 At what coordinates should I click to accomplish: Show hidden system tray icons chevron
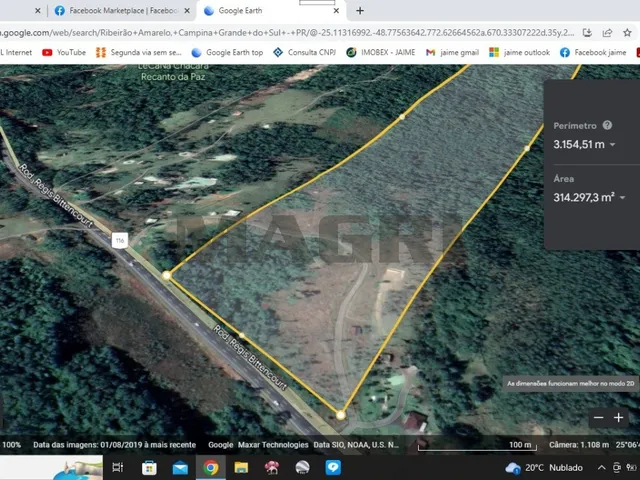click(602, 468)
